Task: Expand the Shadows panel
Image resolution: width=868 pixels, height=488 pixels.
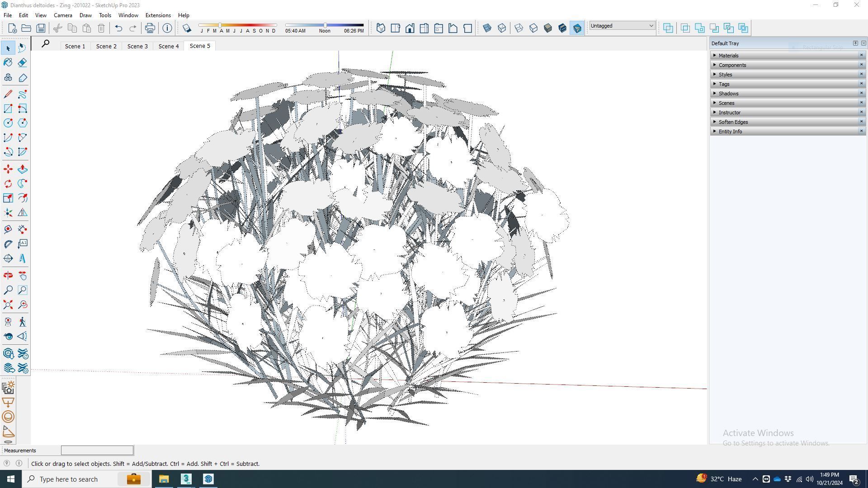Action: (787, 93)
